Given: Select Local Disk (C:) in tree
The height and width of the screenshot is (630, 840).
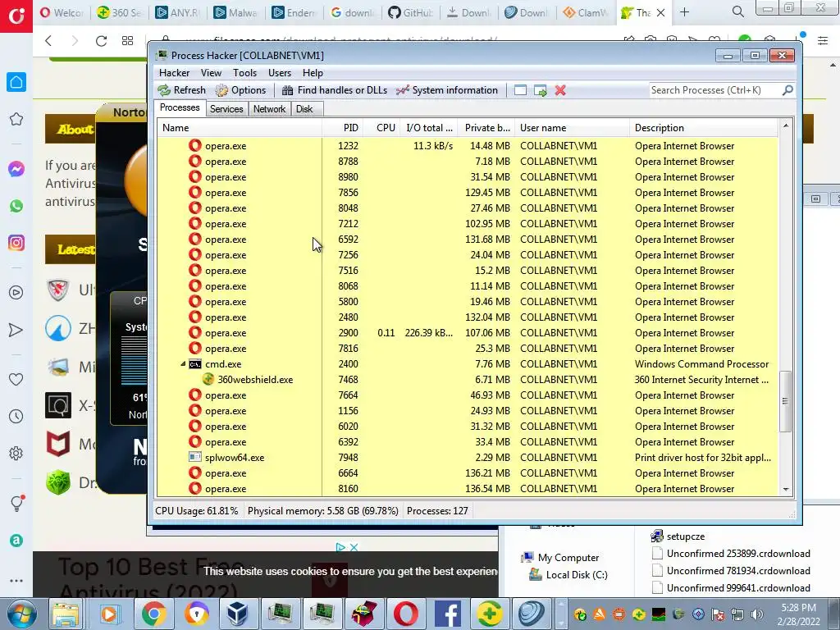Looking at the screenshot, I should tap(568, 575).
